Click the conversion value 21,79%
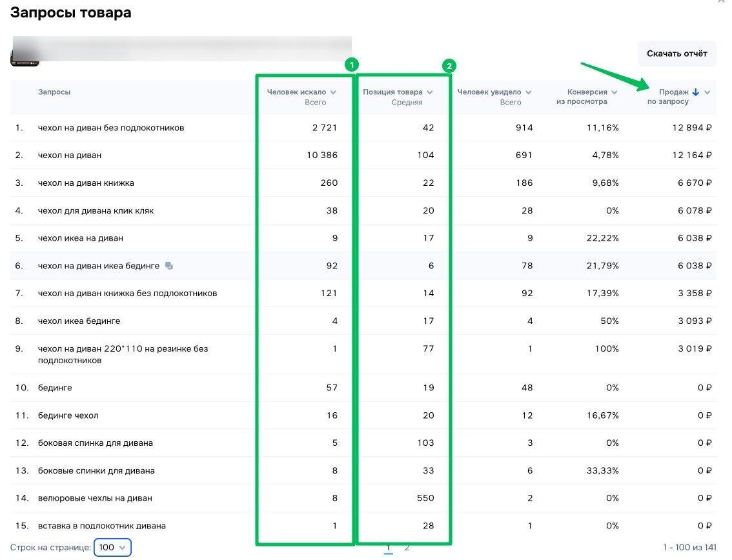 point(603,266)
